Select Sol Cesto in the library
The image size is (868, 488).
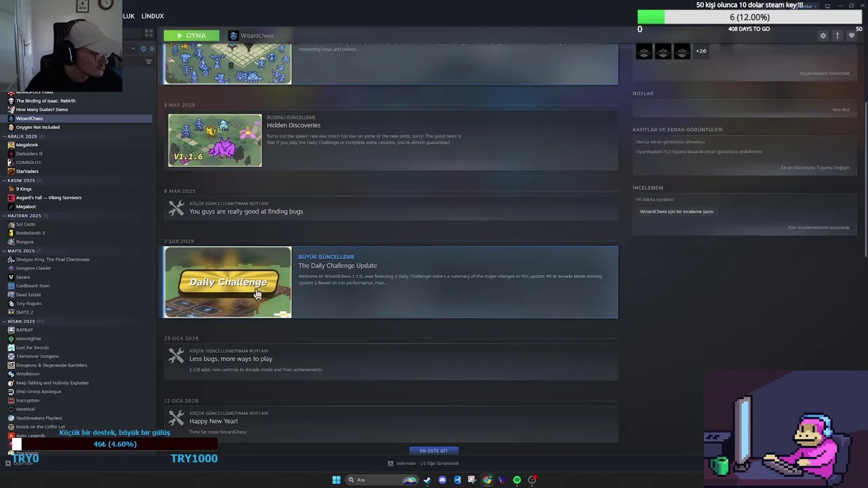point(26,224)
